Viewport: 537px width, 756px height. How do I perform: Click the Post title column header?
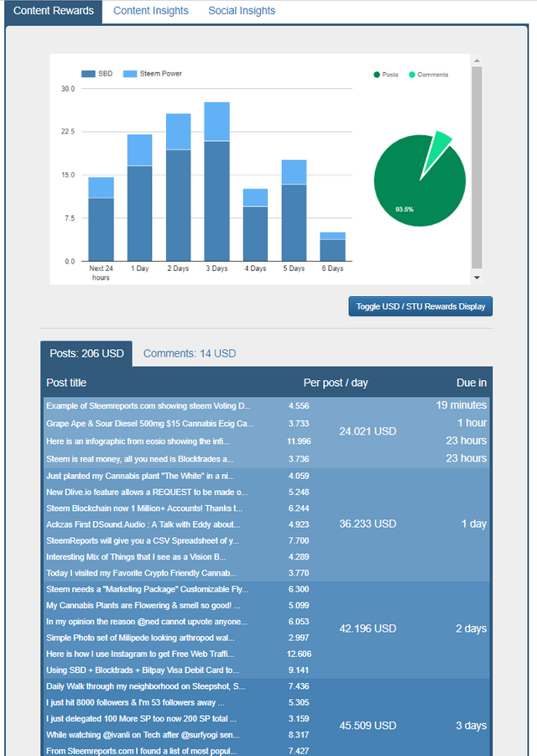(x=66, y=383)
